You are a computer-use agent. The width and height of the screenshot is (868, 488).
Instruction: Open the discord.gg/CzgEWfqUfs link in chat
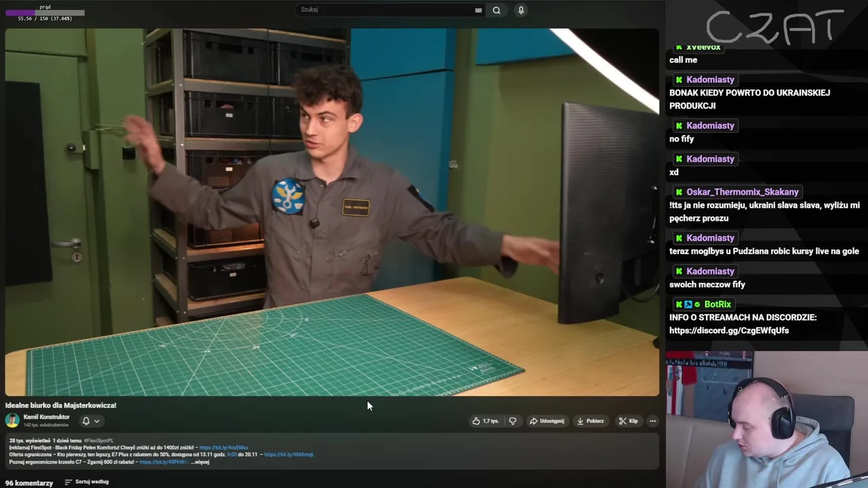pos(729,331)
